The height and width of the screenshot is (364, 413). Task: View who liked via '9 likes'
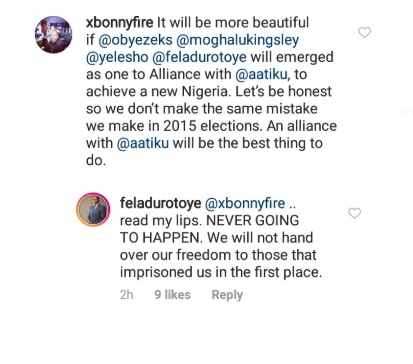pos(172,295)
